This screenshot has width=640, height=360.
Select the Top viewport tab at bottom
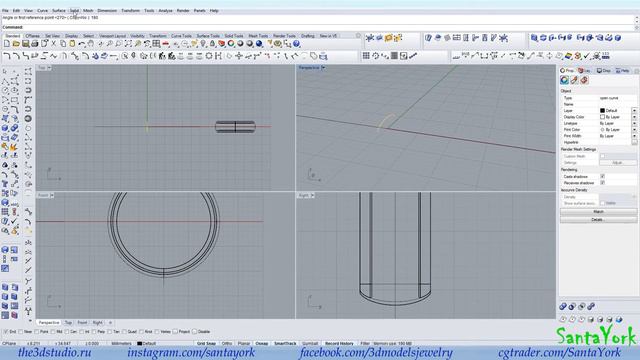tap(68, 322)
